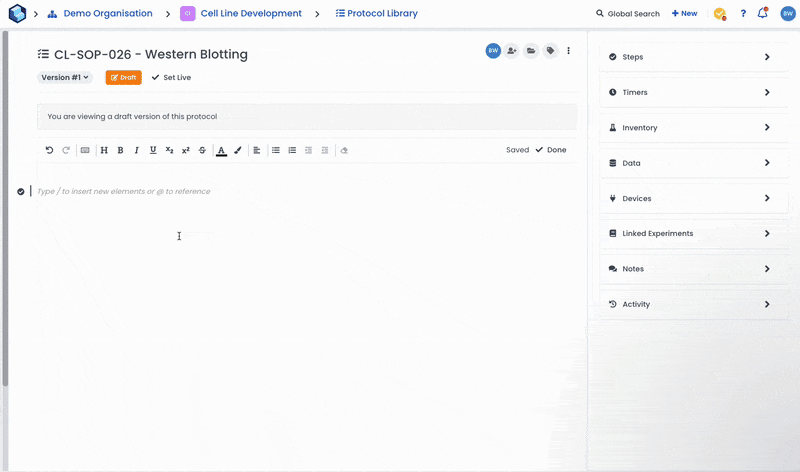Image resolution: width=800 pixels, height=472 pixels.
Task: Open Global Search
Action: 628,14
